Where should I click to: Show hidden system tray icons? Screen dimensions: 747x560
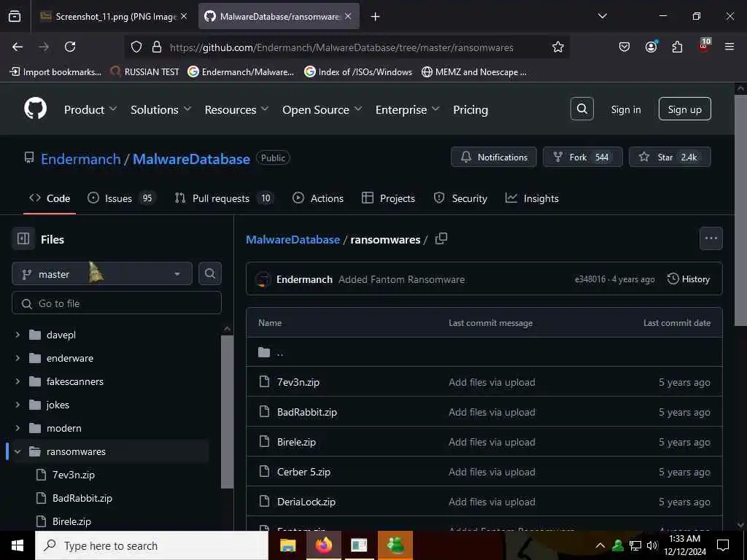tap(600, 545)
